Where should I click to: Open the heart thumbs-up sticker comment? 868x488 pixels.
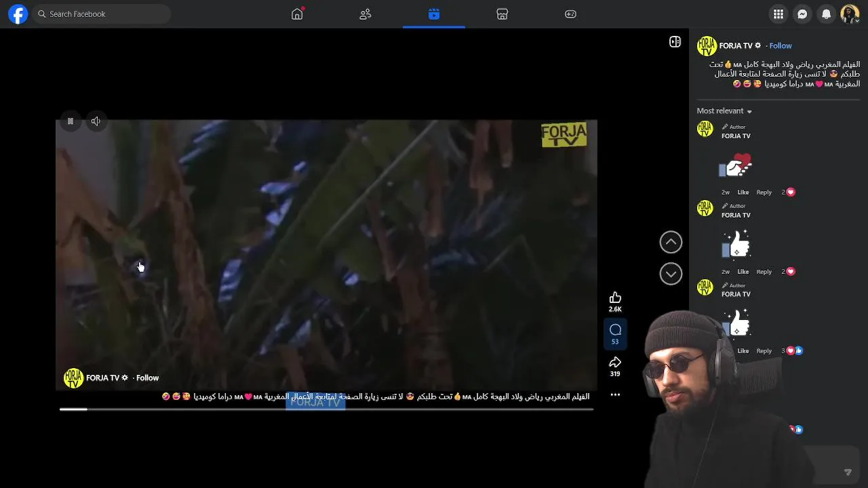click(736, 165)
